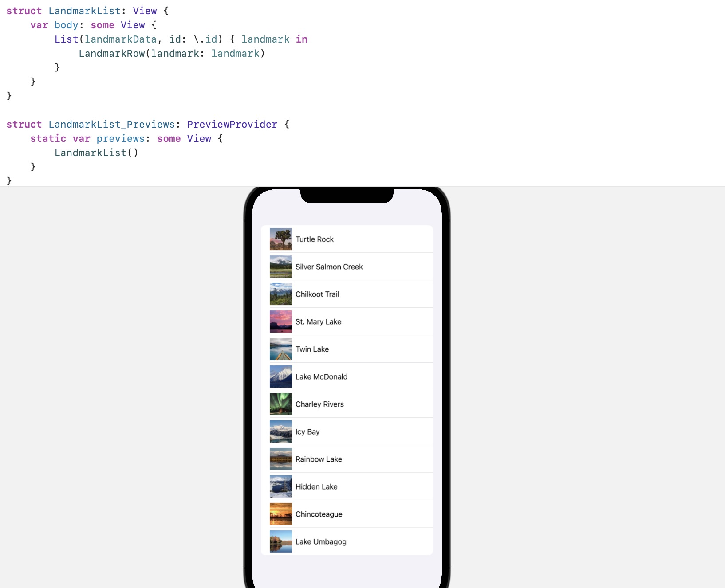Place cursor on LandmarkRow code line
This screenshot has width=725, height=588.
click(x=172, y=53)
